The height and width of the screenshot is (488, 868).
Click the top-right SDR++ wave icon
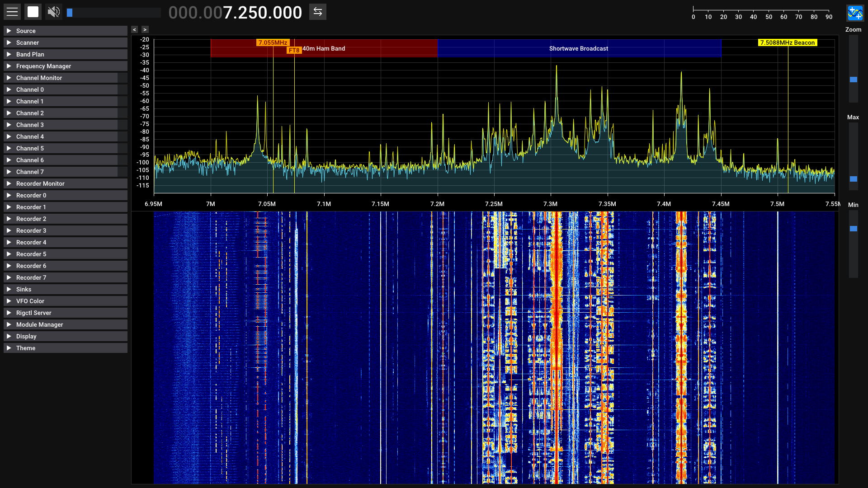(854, 13)
